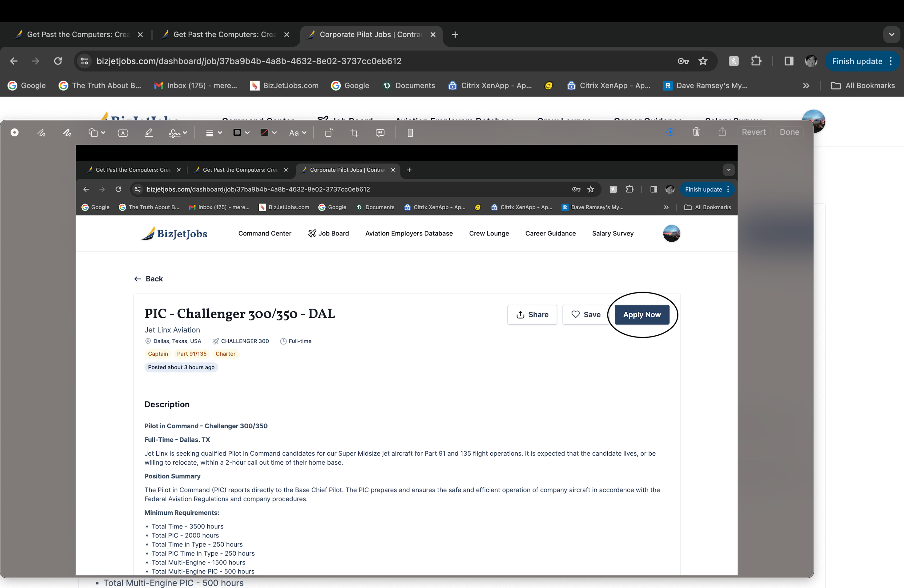Click the markup share icon
Viewport: 904px width, 588px height.
[722, 132]
